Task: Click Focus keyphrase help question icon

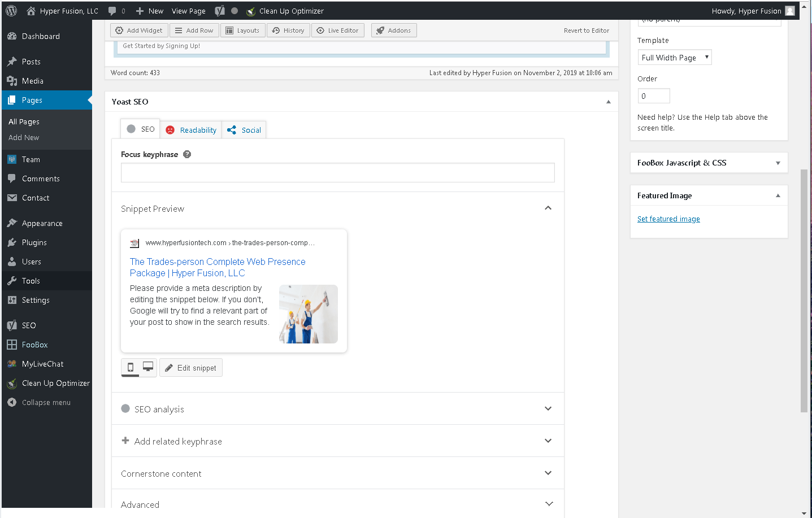Action: [187, 154]
